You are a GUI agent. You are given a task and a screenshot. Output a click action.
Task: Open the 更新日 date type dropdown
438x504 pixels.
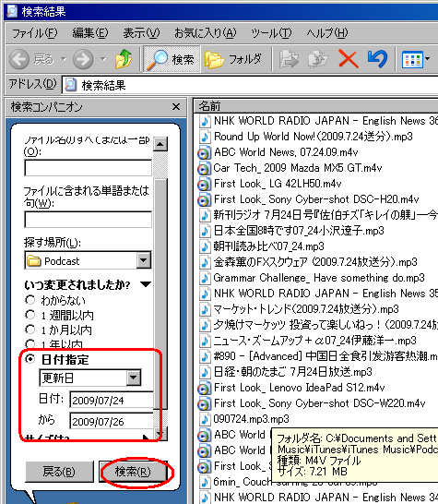(134, 378)
